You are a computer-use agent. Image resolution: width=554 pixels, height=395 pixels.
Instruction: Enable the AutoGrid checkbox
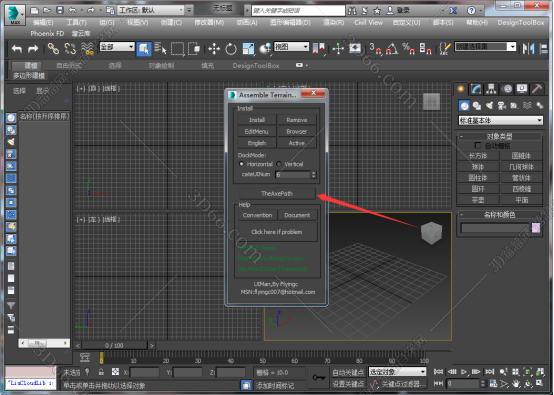click(477, 145)
